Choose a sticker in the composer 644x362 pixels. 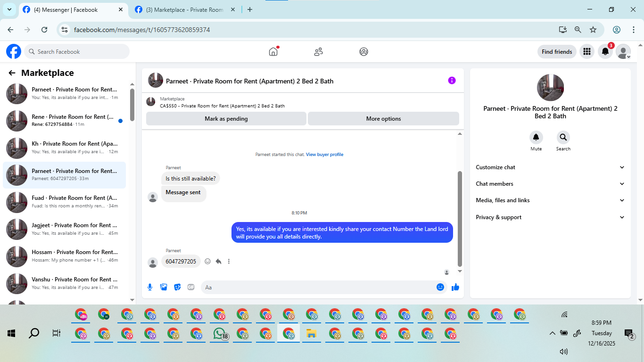tap(177, 287)
